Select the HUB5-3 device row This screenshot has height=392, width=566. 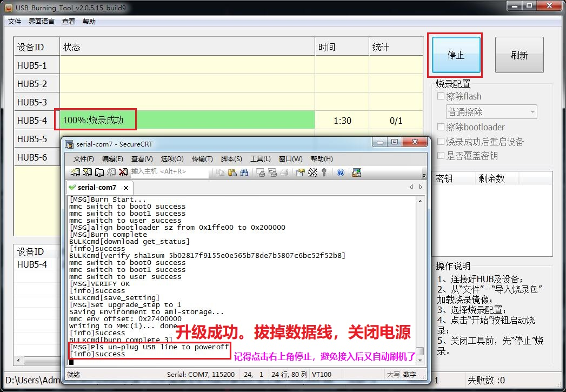(x=218, y=102)
